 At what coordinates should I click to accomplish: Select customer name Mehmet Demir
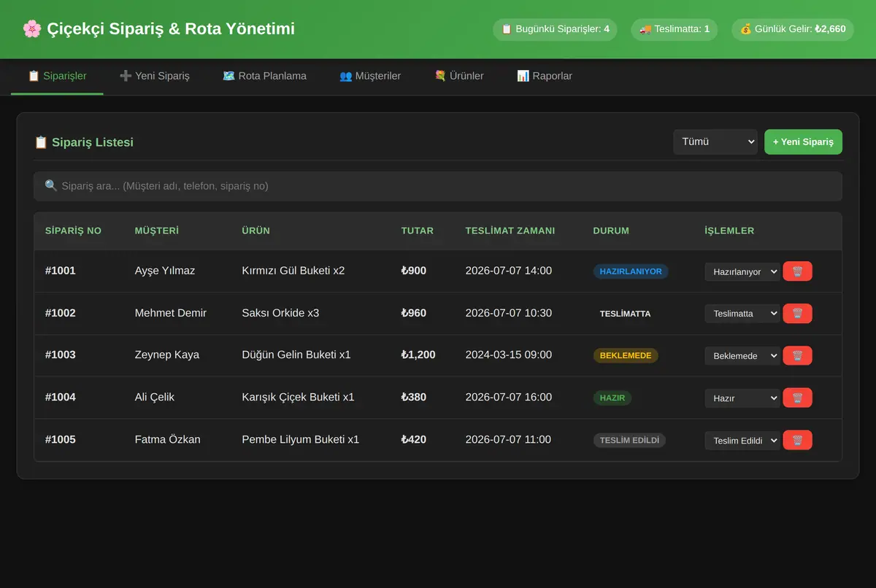pyautogui.click(x=171, y=313)
